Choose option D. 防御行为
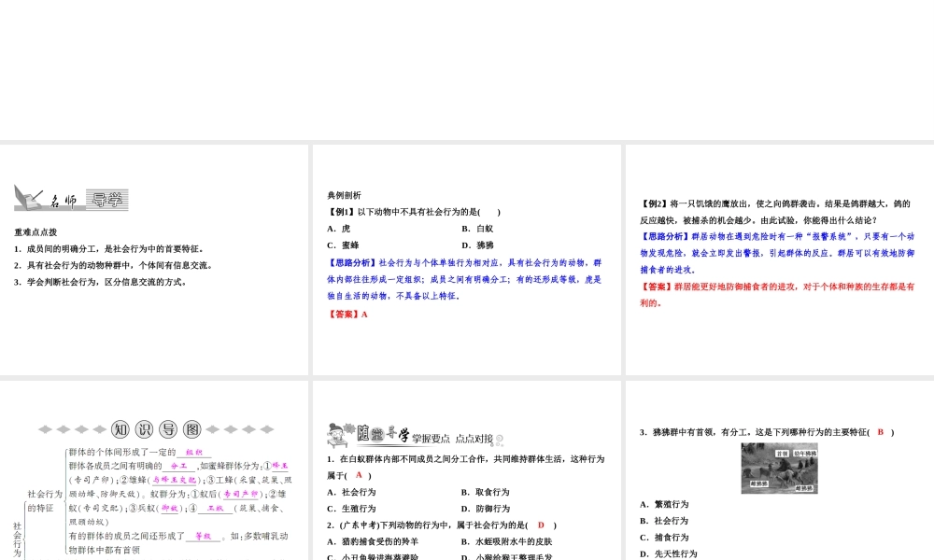The width and height of the screenshot is (934, 560). (485, 509)
